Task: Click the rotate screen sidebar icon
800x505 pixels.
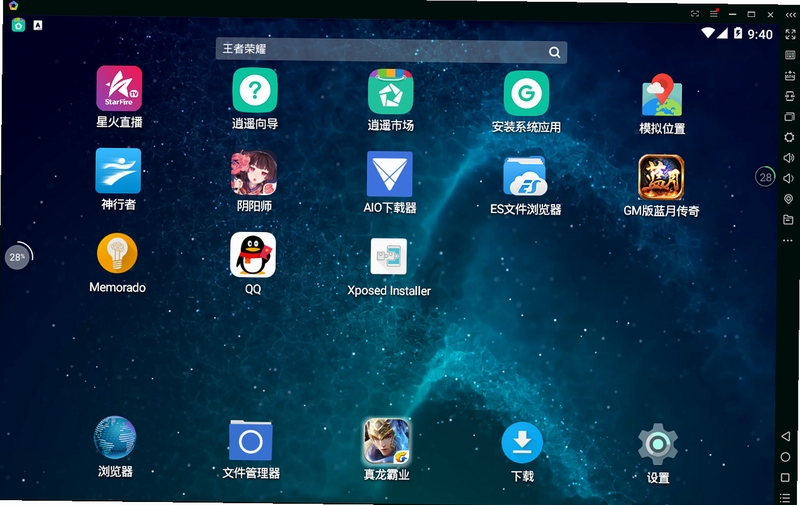Action: (x=790, y=96)
